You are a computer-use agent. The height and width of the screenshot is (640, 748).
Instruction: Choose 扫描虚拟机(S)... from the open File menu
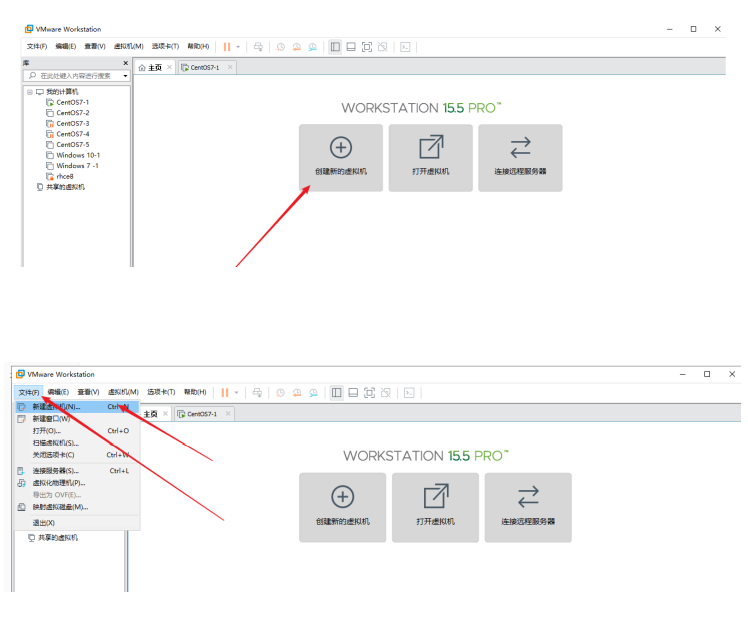(x=77, y=443)
